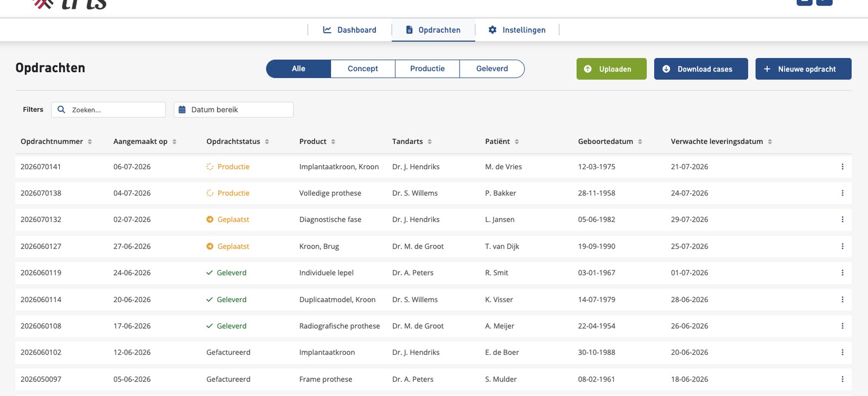Image resolution: width=868 pixels, height=396 pixels.
Task: Click Geleverd checkmark for order 2026060119
Action: click(x=209, y=273)
